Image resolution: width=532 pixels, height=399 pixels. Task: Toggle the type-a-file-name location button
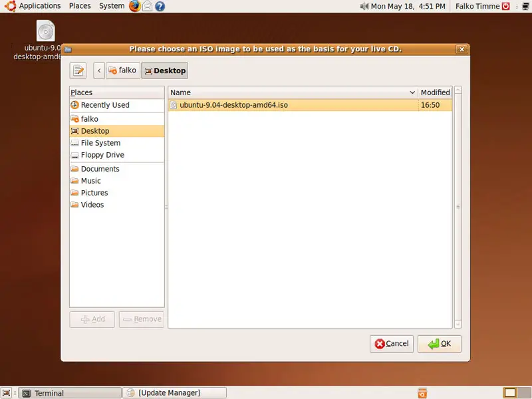pos(78,70)
